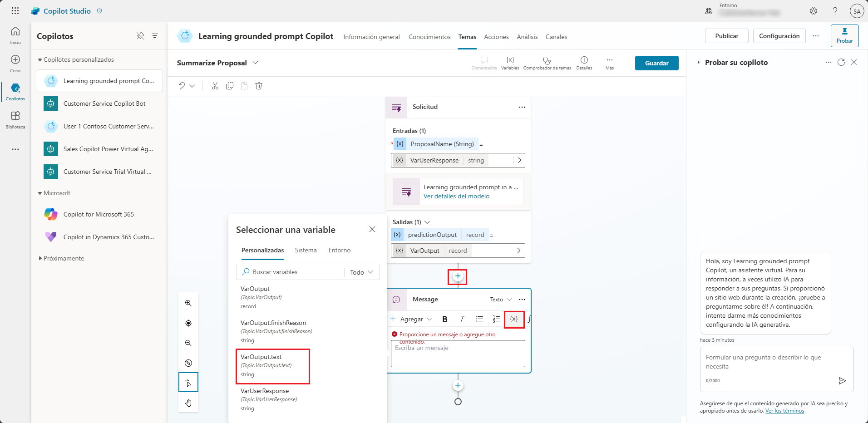Switch to Información general tab
This screenshot has height=423, width=868.
click(371, 37)
